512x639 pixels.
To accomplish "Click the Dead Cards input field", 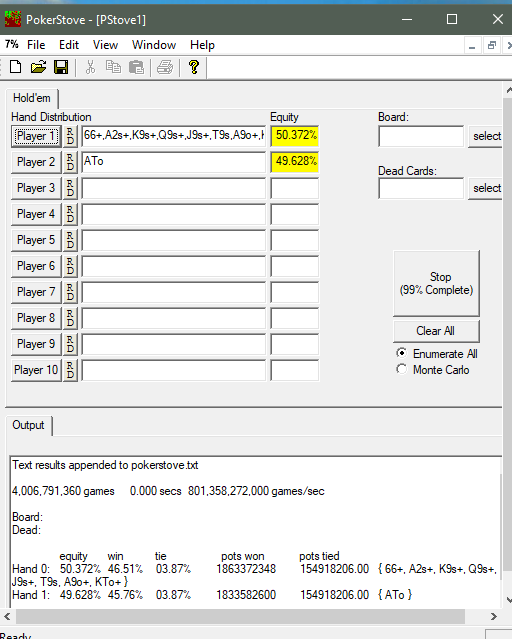I will pos(421,188).
